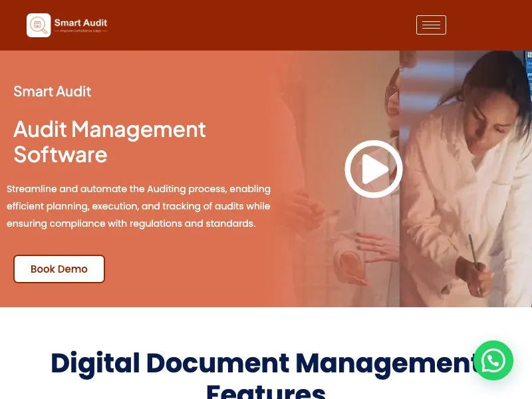Open the WhatsApp chat bubble

(493, 360)
